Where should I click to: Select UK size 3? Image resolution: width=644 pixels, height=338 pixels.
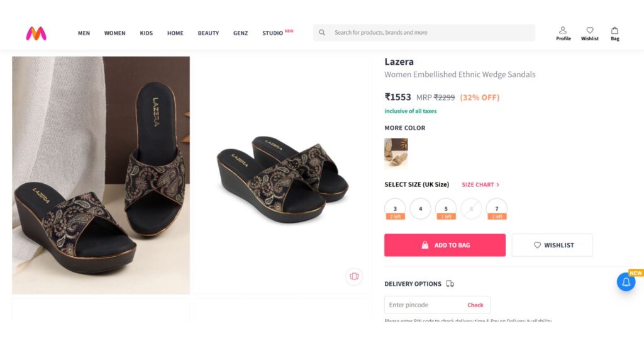click(x=395, y=208)
